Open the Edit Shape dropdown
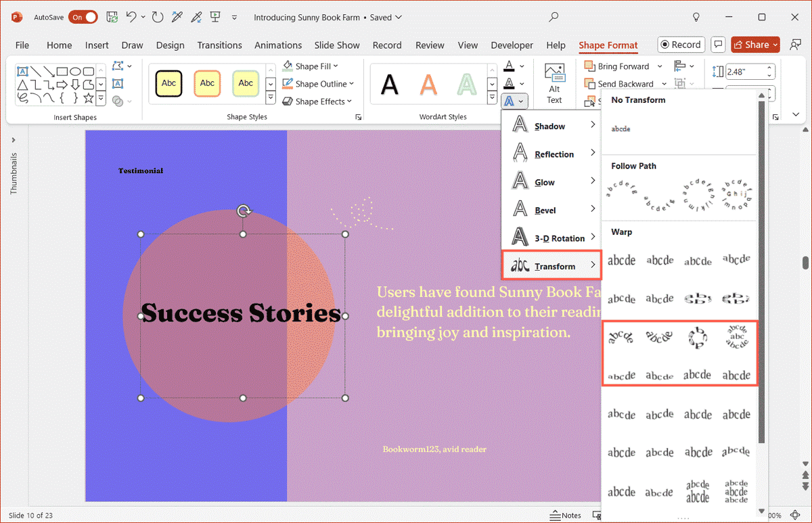Screen dimensions: 812x523 [x=122, y=66]
